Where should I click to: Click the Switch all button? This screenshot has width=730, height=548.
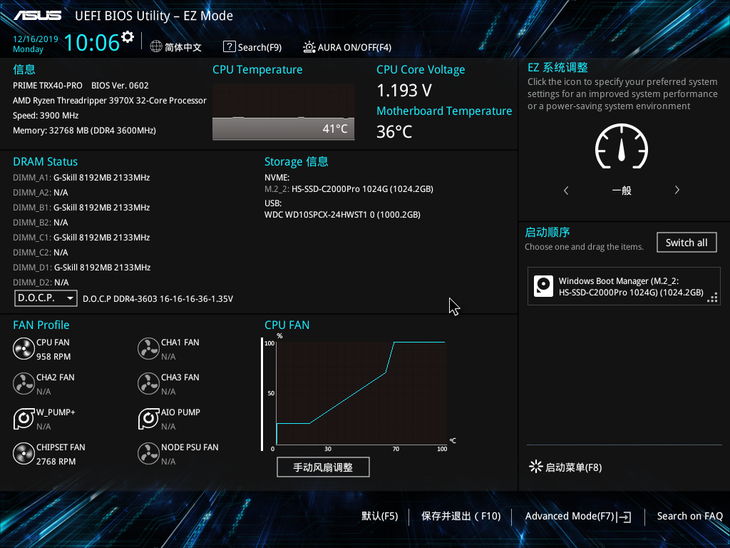[687, 243]
